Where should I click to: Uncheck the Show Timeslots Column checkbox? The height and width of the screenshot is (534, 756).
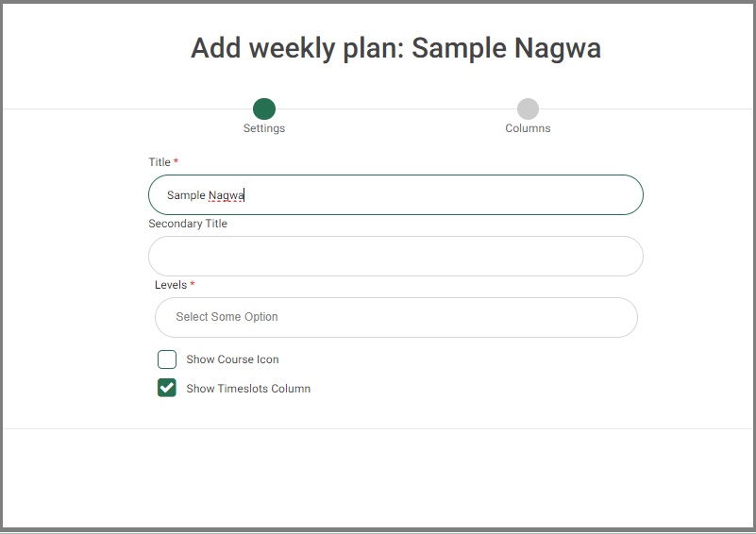tap(167, 388)
